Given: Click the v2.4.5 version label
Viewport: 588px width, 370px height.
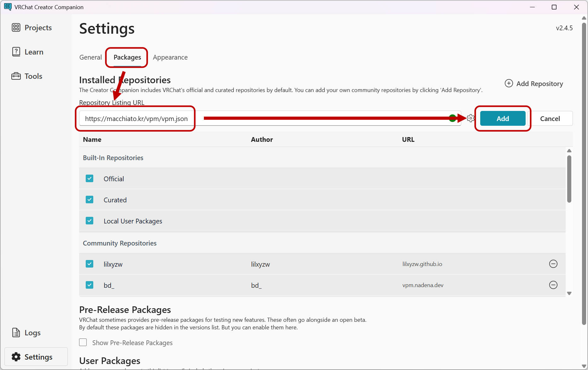Looking at the screenshot, I should click(564, 28).
